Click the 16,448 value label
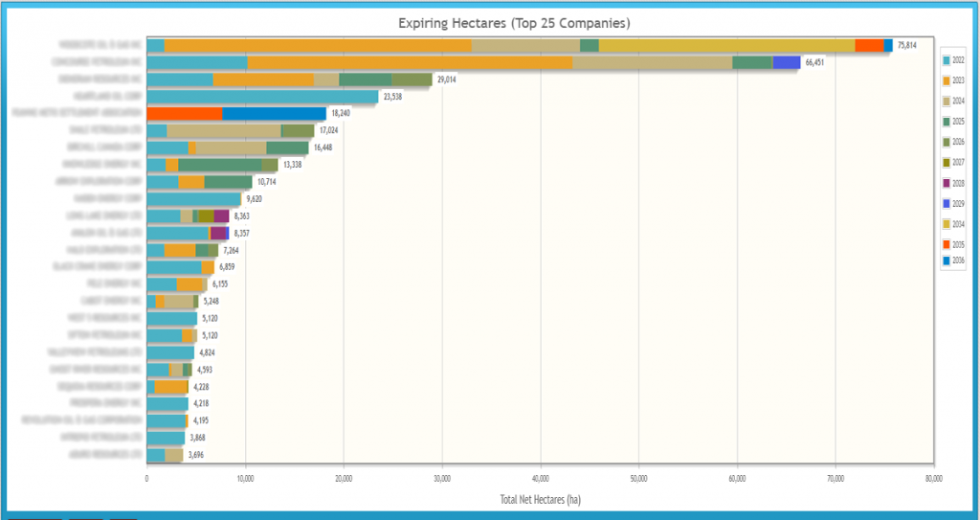 pyautogui.click(x=323, y=147)
